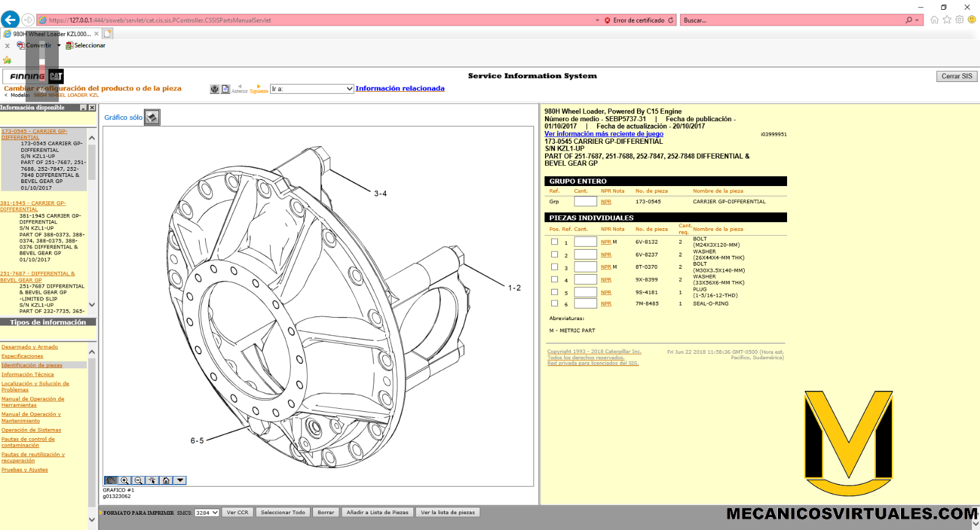
Task: Click quantity field for Grp 173-0545
Action: click(586, 201)
